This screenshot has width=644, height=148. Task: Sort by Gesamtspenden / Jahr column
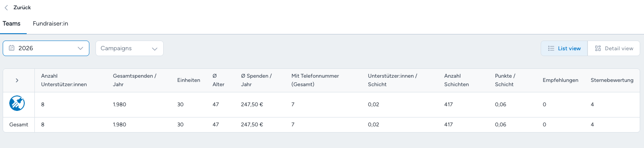coord(135,80)
